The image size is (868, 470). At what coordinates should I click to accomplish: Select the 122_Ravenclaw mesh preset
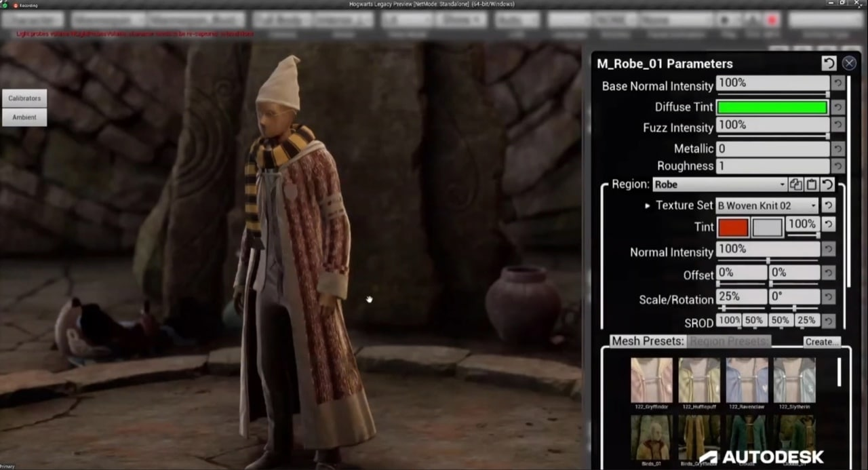coord(747,384)
